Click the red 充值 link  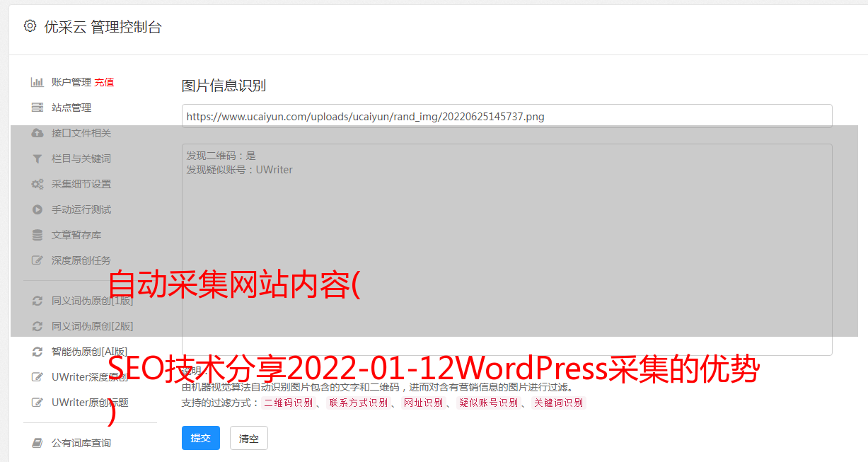pos(104,82)
